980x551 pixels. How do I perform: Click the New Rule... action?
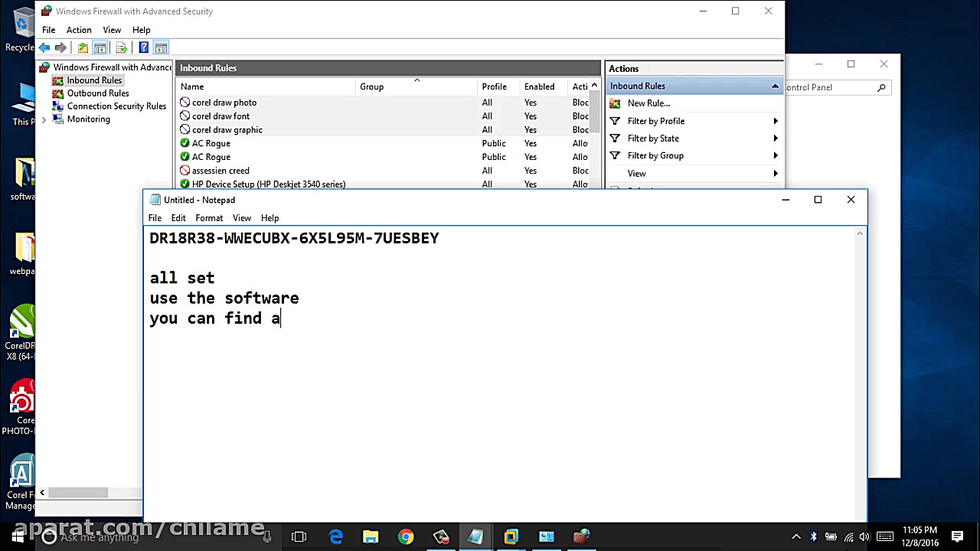648,103
